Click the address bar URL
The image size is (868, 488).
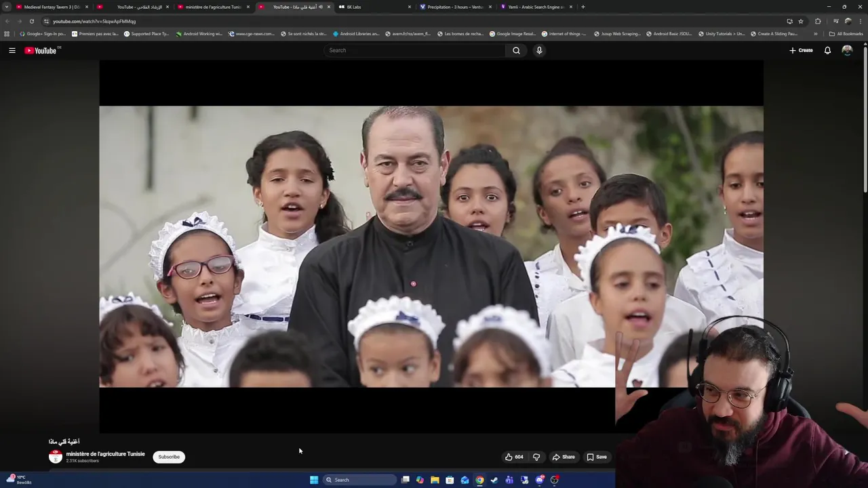(x=94, y=21)
